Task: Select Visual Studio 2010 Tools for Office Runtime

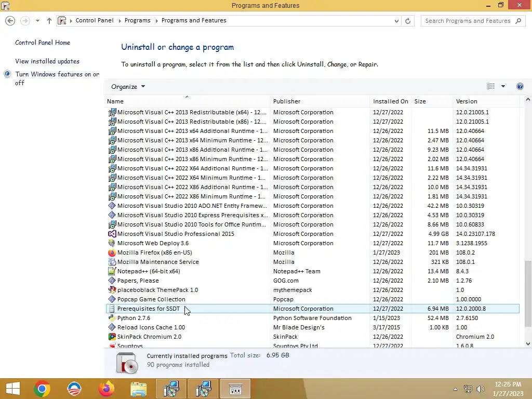Action: (312, 224)
